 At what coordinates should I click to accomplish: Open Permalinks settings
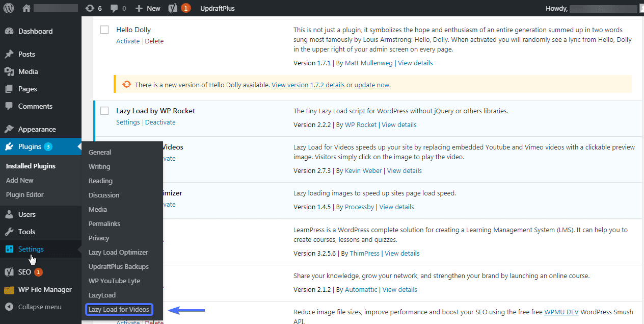pyautogui.click(x=104, y=223)
